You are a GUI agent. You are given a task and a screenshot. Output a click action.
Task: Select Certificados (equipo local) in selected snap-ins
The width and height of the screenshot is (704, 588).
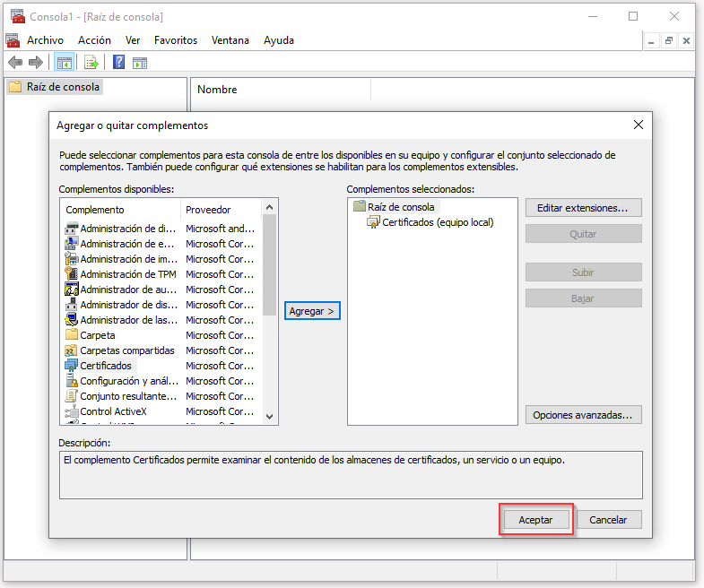437,222
